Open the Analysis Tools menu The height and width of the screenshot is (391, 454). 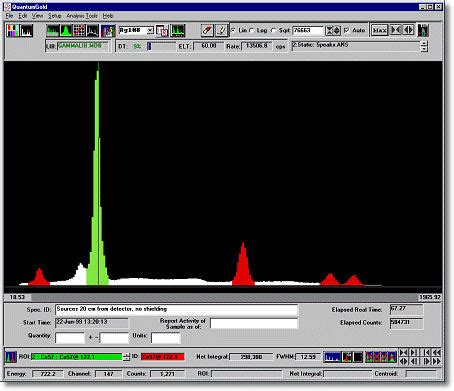82,16
